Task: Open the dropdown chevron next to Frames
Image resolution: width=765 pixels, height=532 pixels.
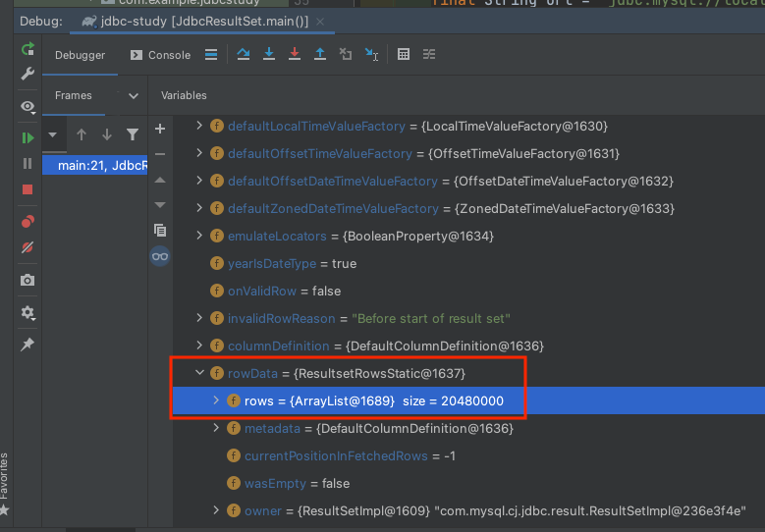Action: click(x=134, y=96)
